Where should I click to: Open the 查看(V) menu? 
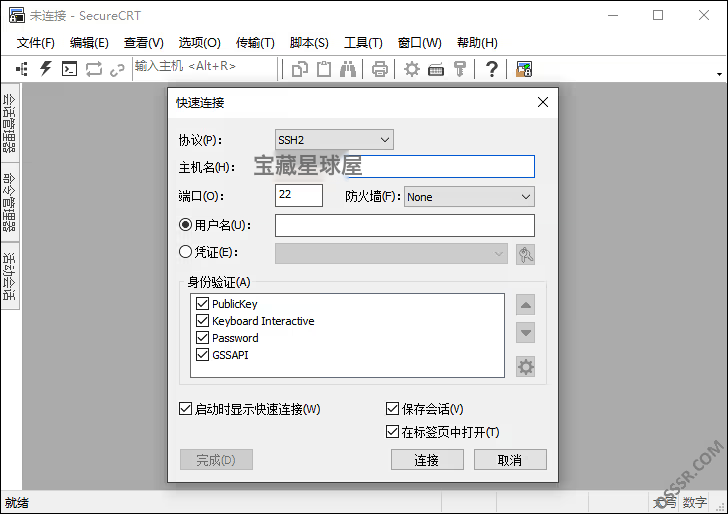click(x=143, y=43)
